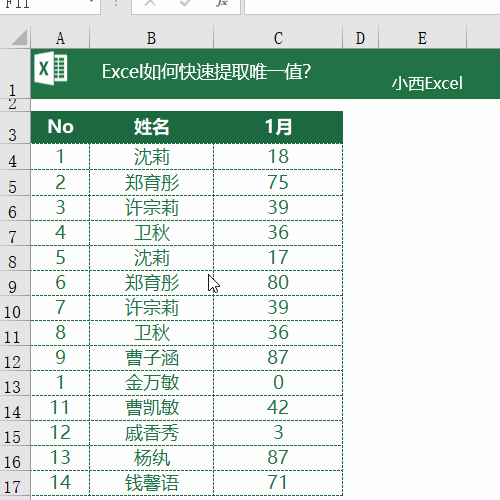This screenshot has width=500, height=500.
Task: Click the 'No' table header
Action: [x=60, y=127]
